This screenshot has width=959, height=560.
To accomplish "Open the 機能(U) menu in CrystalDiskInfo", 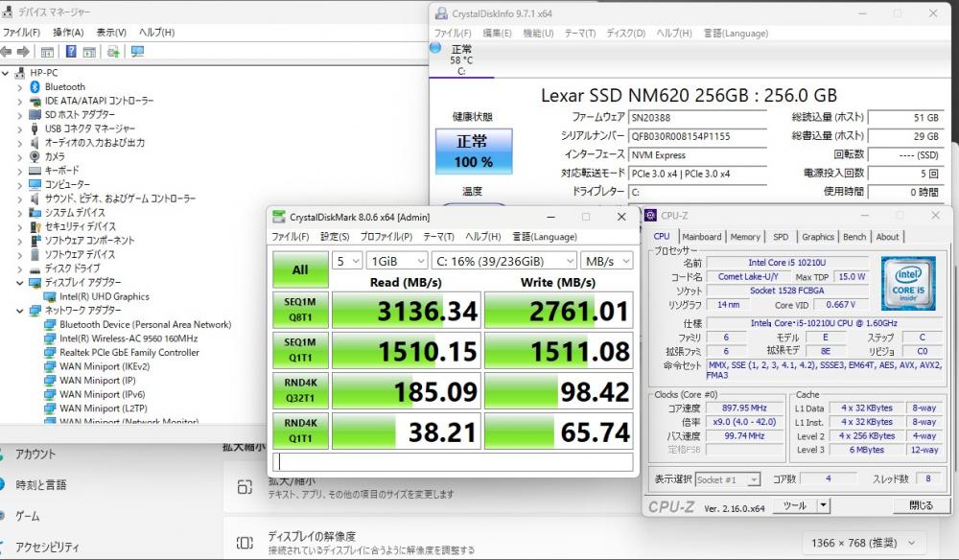I will tap(538, 33).
